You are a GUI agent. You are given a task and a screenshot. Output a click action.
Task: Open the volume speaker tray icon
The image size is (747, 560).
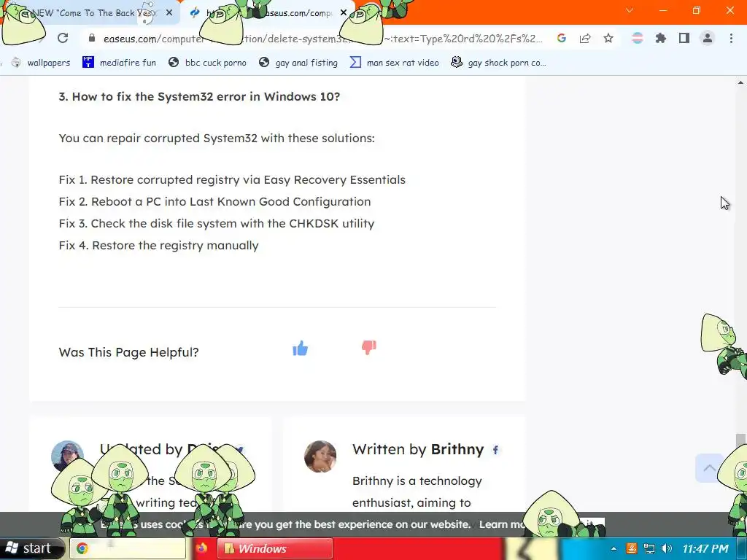pos(667,548)
